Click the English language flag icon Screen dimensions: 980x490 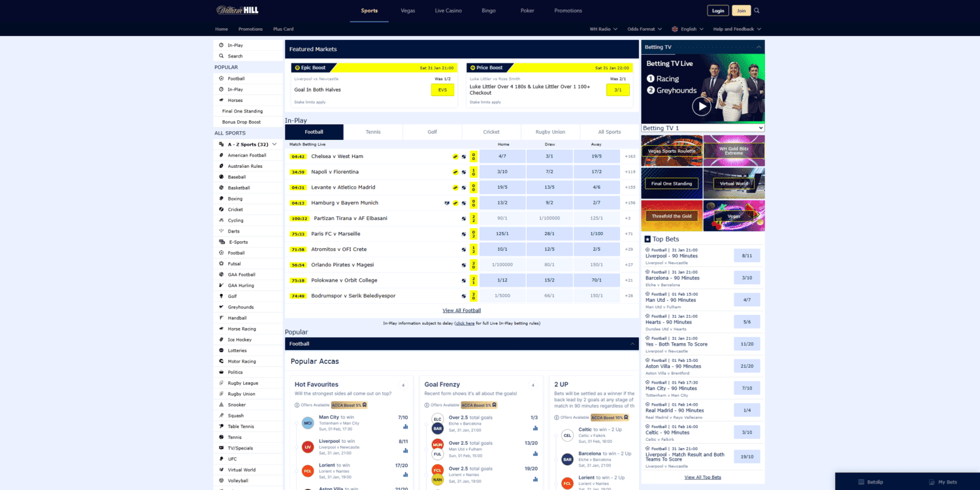click(676, 29)
